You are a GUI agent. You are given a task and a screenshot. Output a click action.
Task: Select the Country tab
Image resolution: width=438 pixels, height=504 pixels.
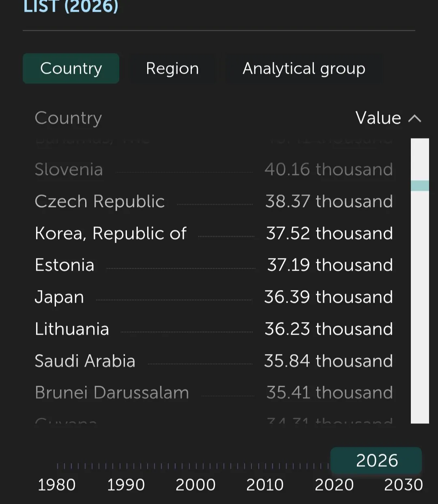tap(71, 68)
